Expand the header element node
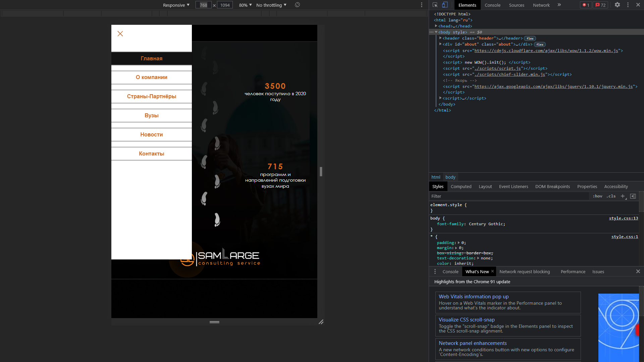 tap(440, 38)
